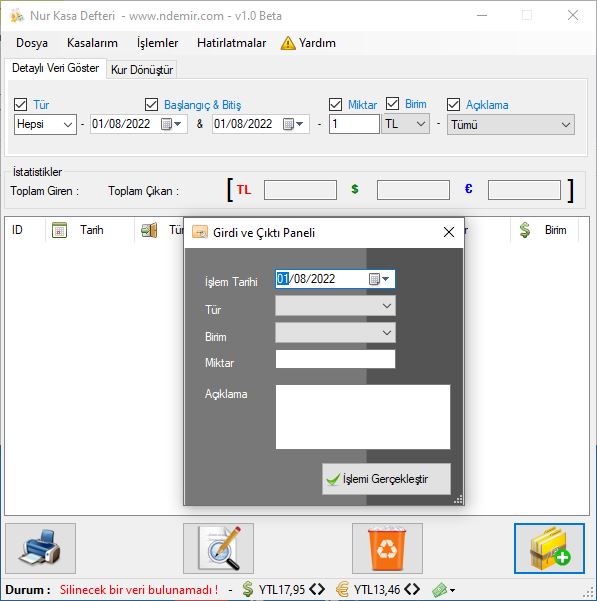The width and height of the screenshot is (597, 601).
Task: Click the euro rate arrows in status bar
Action: pyautogui.click(x=412, y=589)
